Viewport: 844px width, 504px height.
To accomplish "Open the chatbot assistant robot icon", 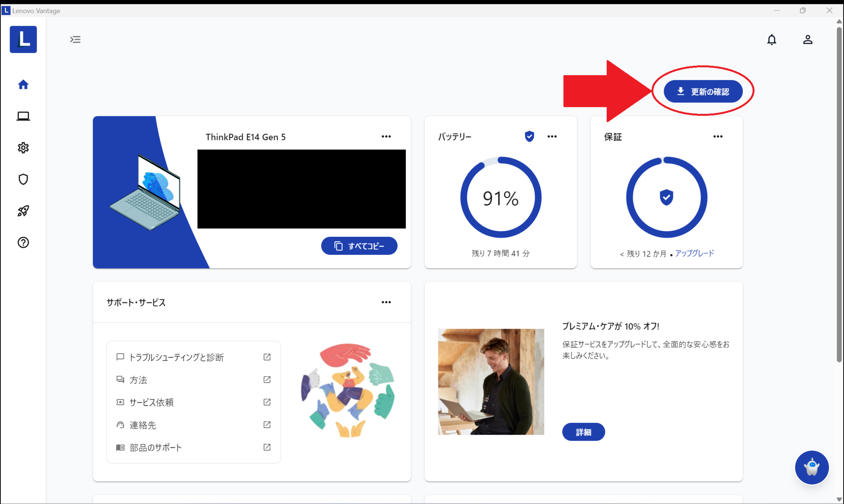I will (812, 468).
